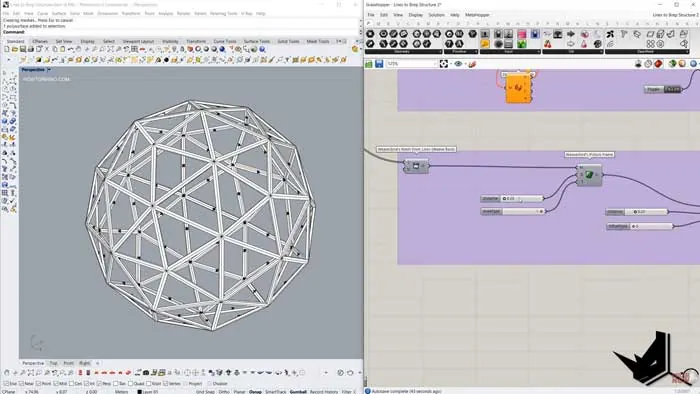Toggle Perp osnap checkbox
Screen dimensions: 700x394
tap(99, 384)
